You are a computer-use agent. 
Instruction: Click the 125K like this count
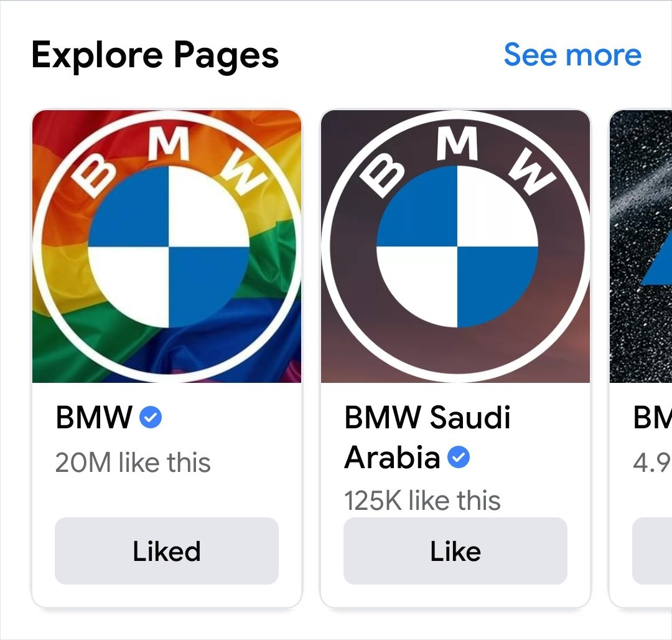point(422,501)
